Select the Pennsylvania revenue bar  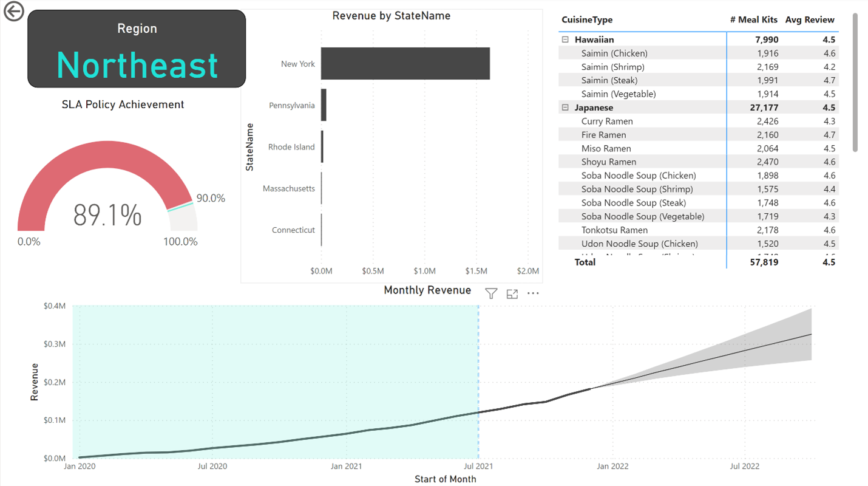(x=324, y=105)
